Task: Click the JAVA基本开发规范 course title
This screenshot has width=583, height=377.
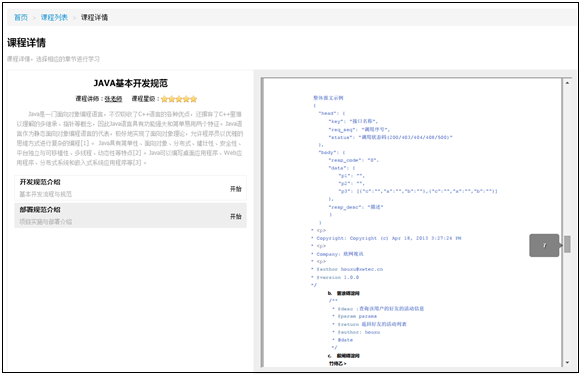Action: click(x=131, y=83)
